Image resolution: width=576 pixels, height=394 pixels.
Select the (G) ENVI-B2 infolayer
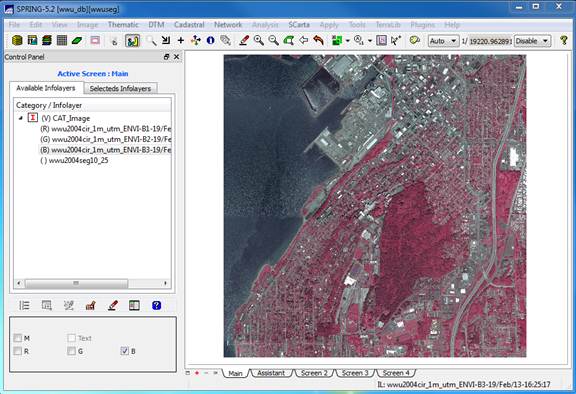tap(105, 139)
